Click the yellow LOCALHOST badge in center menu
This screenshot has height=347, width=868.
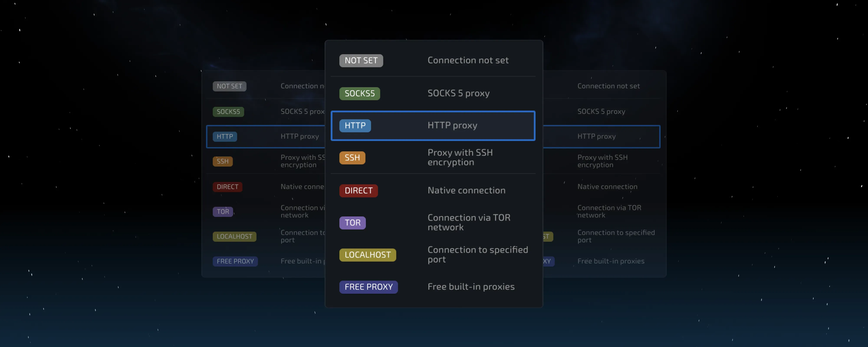click(x=367, y=255)
